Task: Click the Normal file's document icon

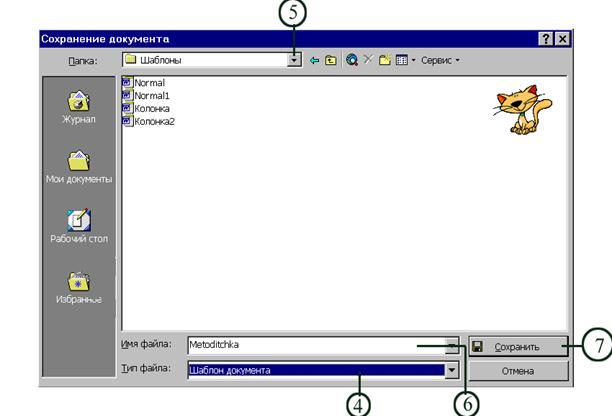Action: pyautogui.click(x=127, y=82)
